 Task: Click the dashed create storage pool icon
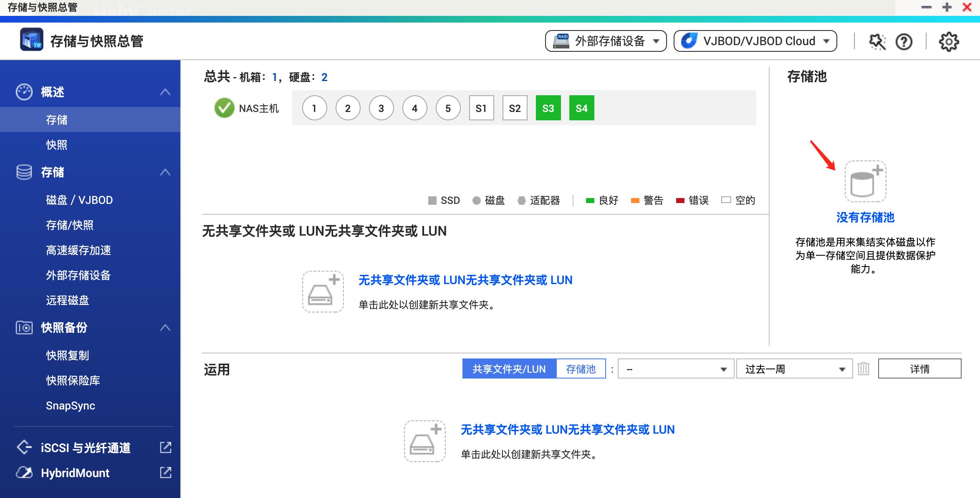(865, 181)
